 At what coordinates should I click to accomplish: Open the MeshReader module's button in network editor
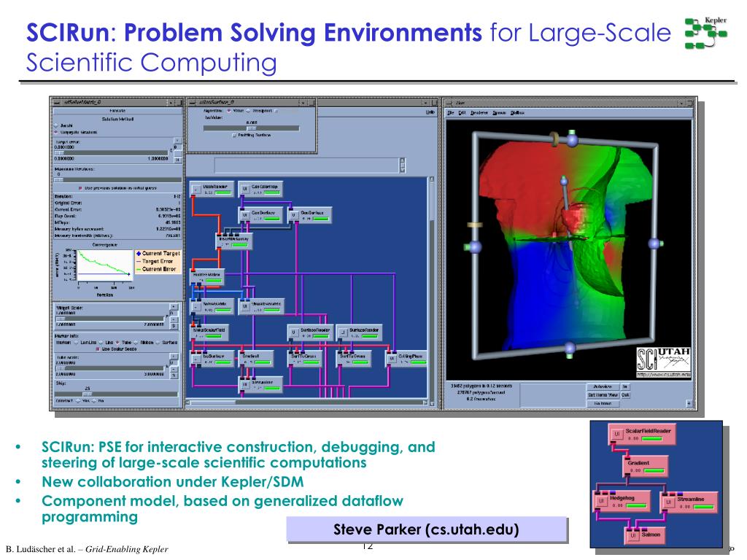point(196,189)
